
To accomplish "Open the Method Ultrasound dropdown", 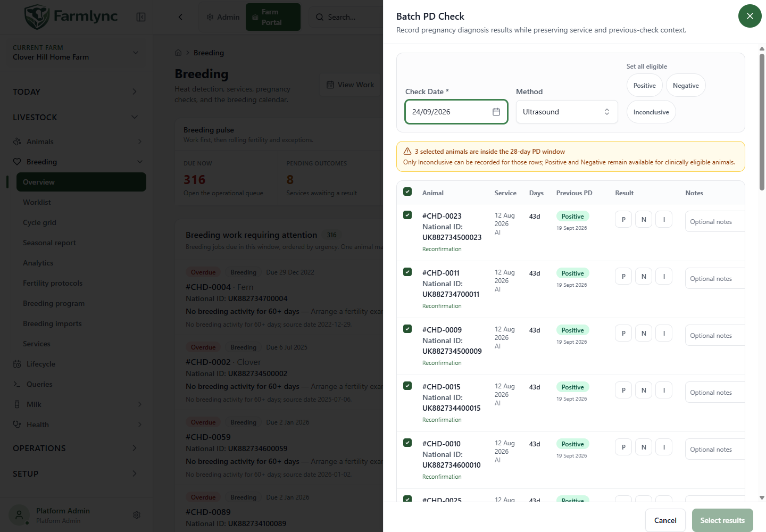I will 567,112.
